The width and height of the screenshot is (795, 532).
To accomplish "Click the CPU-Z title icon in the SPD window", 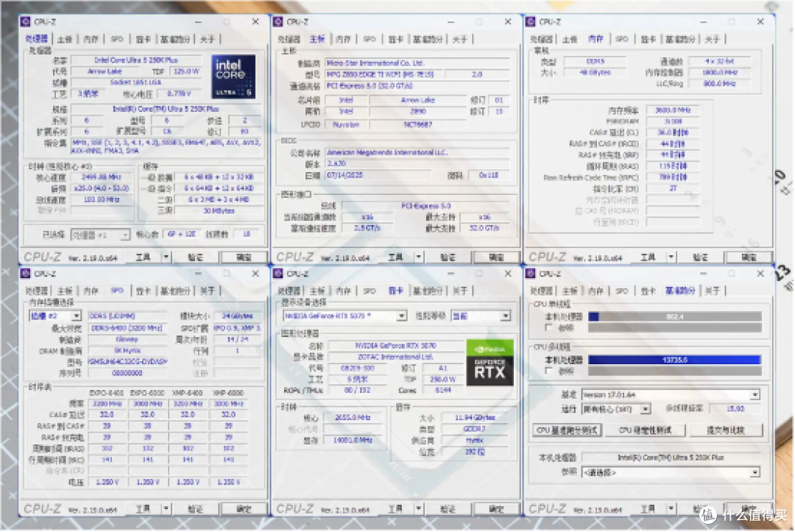I will click(25, 274).
